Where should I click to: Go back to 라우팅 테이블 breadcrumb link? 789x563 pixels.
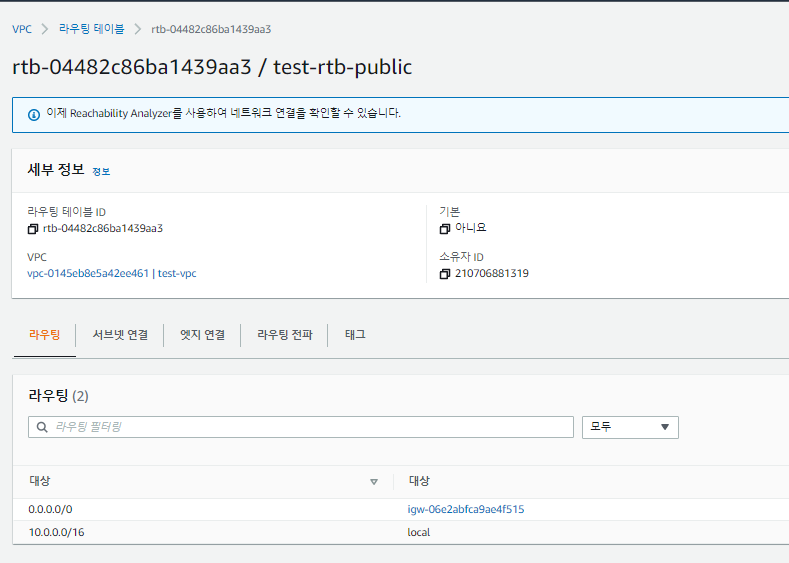[92, 29]
